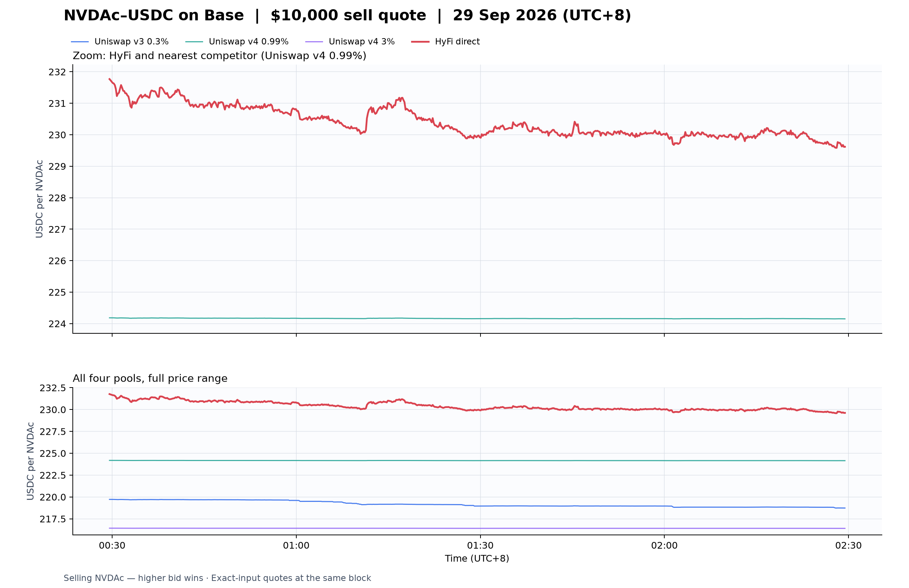Click the Uniswap v4 0.99% legend label
This screenshot has width=909, height=588.
coord(249,42)
